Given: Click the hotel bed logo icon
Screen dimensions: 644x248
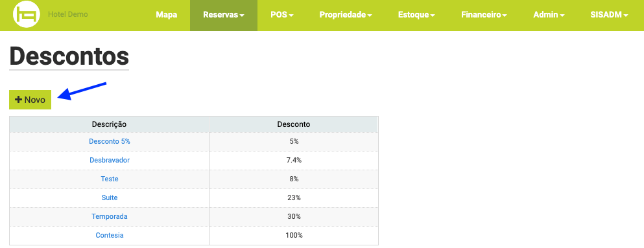Looking at the screenshot, I should pyautogui.click(x=27, y=15).
